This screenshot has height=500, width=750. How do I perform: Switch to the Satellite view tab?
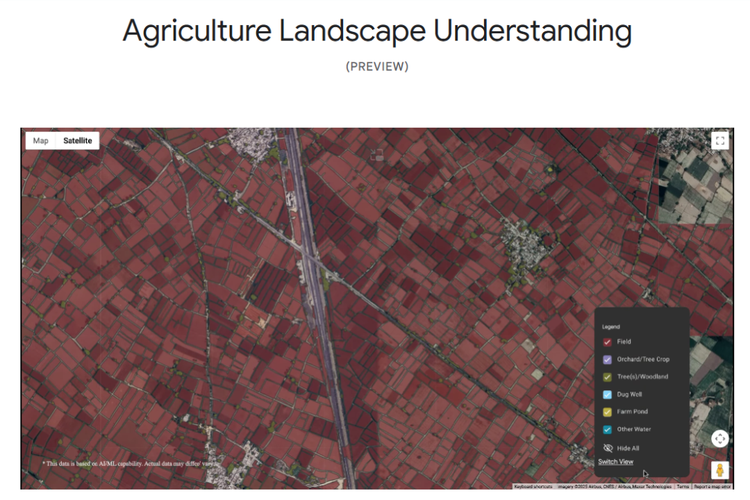click(x=77, y=141)
